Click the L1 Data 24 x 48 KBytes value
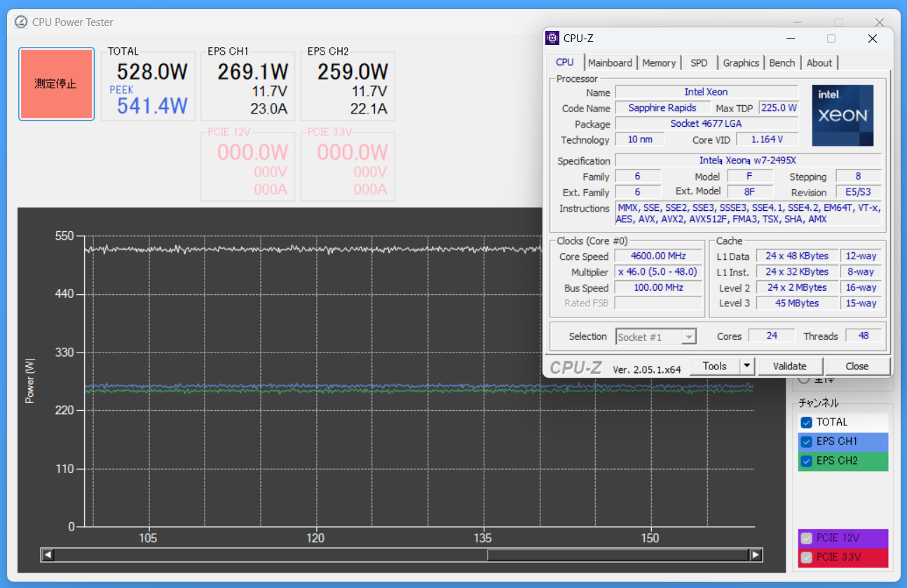Viewport: 907px width, 588px height. pos(797,256)
